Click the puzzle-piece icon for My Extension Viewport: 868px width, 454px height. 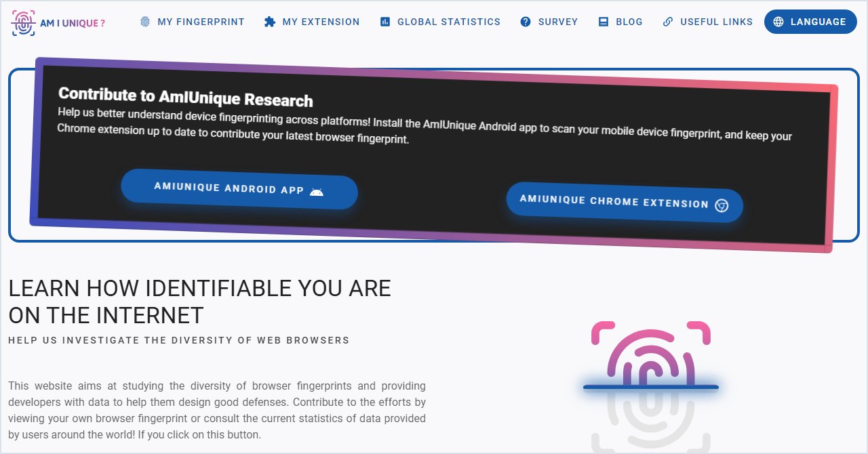point(270,22)
